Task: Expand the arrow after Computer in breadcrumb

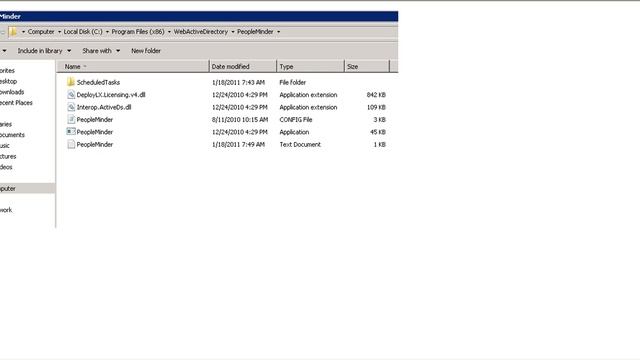Action: tap(59, 32)
